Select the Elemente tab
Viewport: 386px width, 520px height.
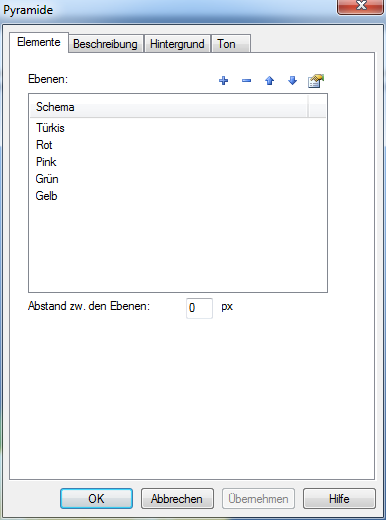[39, 42]
